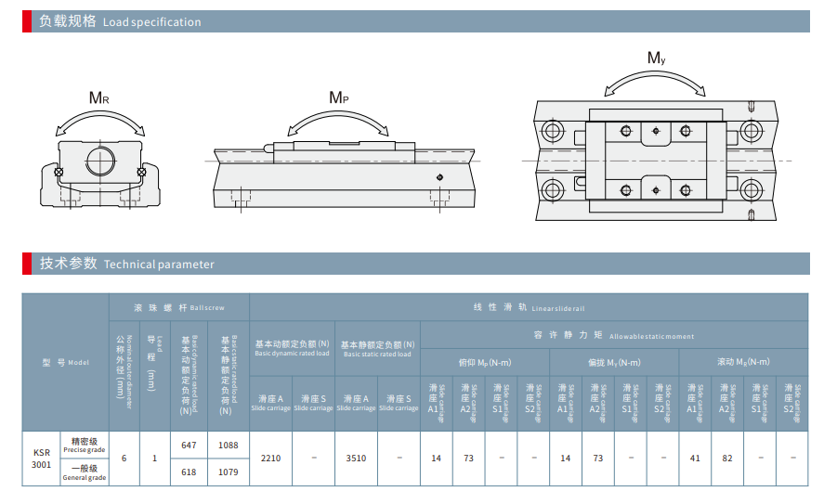Click the 82 rolling moment value cell

727,459
